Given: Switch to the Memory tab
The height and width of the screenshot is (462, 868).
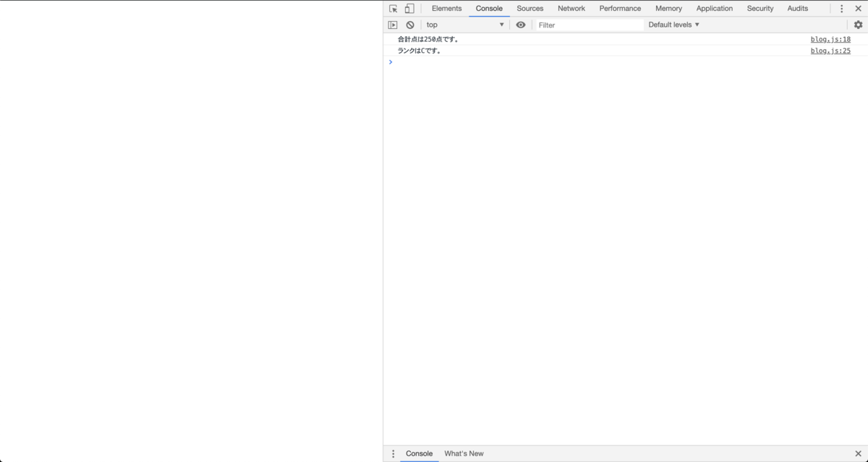Looking at the screenshot, I should coord(668,9).
